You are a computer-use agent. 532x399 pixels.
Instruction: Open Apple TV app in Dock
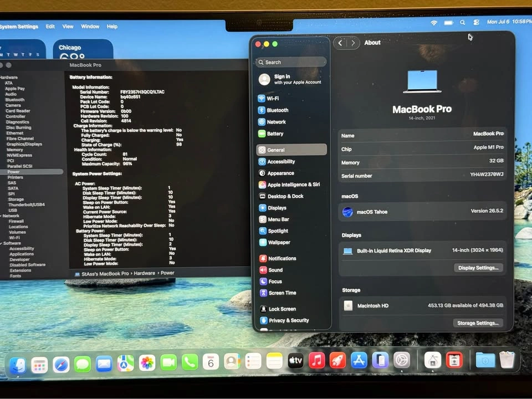tap(295, 361)
